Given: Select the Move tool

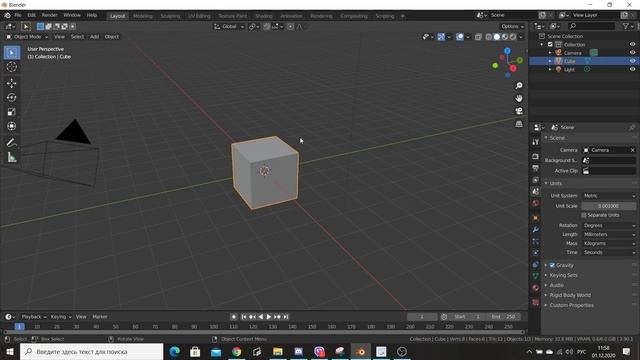Looking at the screenshot, I should (11, 83).
